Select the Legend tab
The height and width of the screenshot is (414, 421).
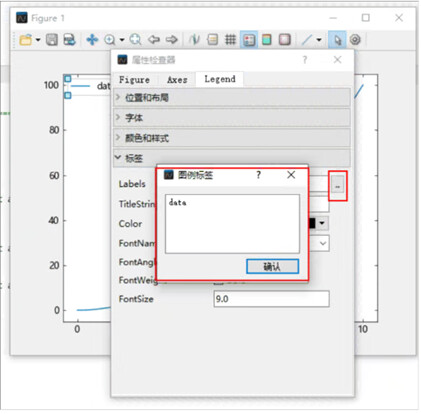[x=220, y=79]
